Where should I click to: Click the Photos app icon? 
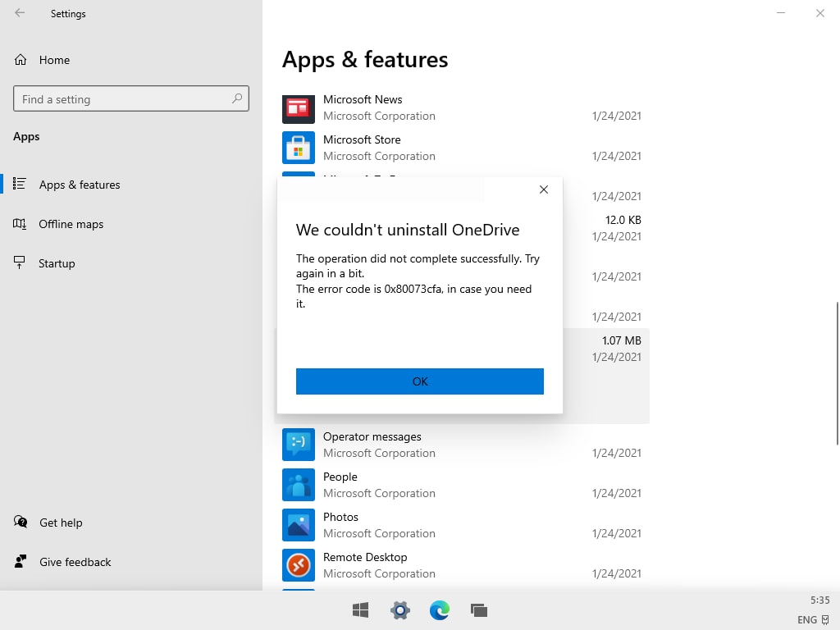(x=299, y=525)
